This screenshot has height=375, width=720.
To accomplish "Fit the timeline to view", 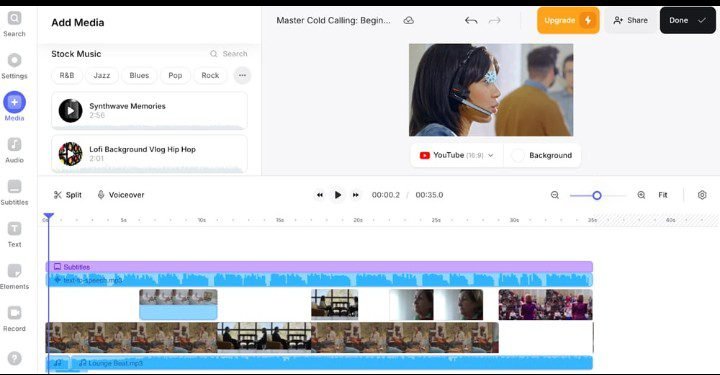I will coord(663,195).
